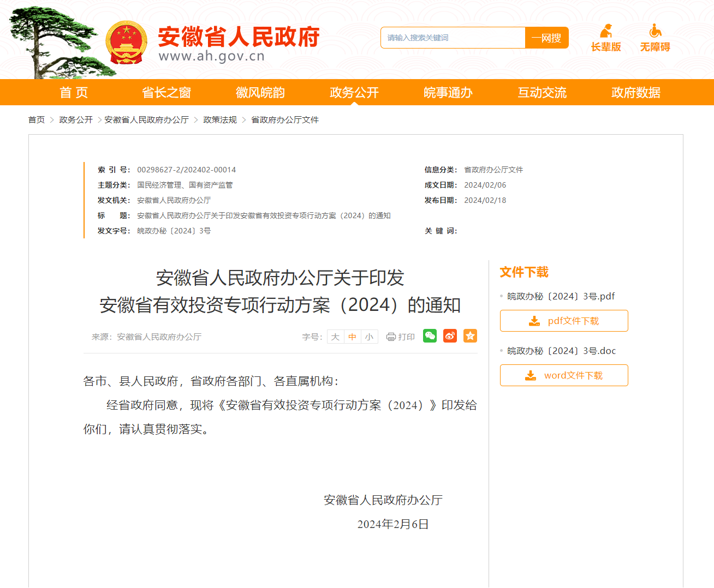This screenshot has height=588, width=714.
Task: Download the pdf文件下载 file
Action: coord(564,321)
